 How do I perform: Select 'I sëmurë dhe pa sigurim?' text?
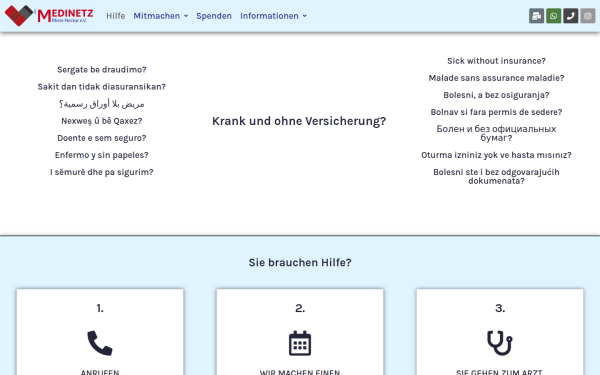pyautogui.click(x=102, y=172)
